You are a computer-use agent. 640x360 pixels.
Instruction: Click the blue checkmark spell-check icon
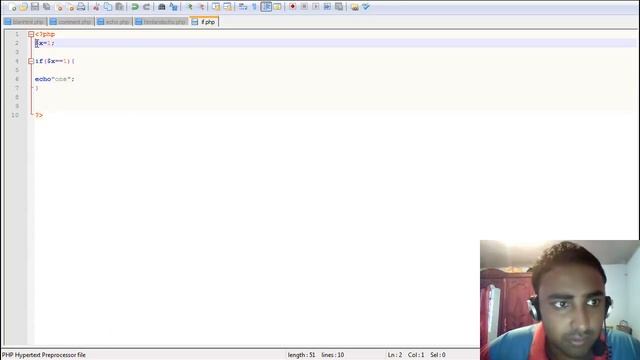pos(366,7)
